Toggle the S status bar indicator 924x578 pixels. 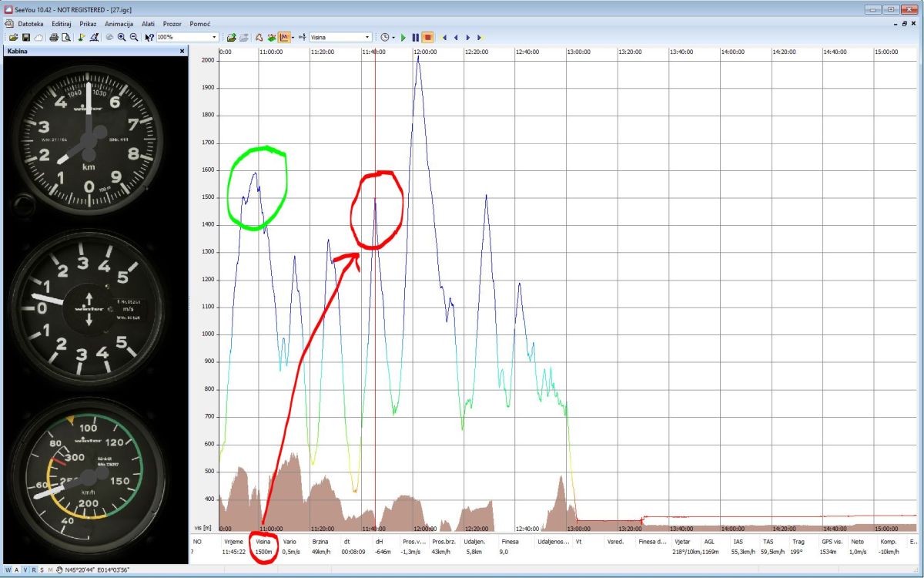pos(42,570)
